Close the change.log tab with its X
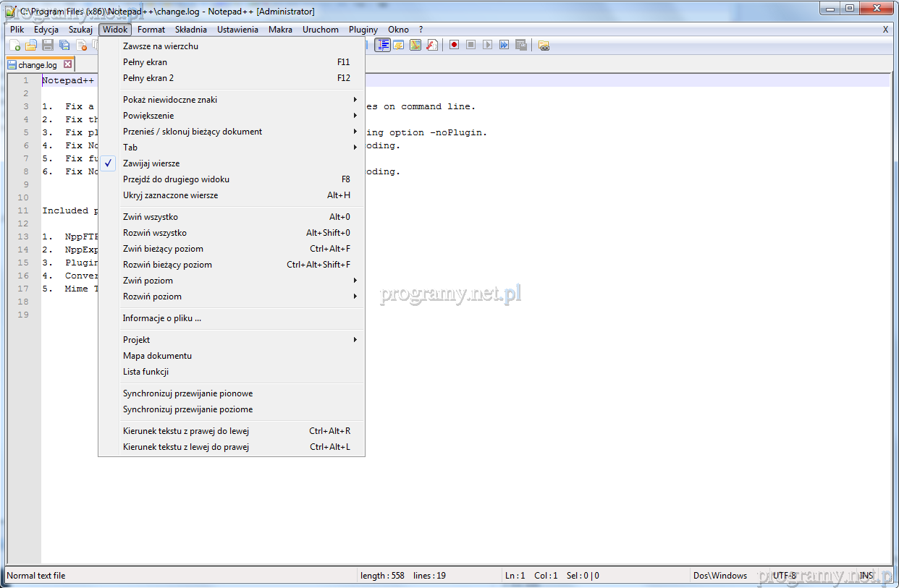The width and height of the screenshot is (899, 588). pos(68,64)
